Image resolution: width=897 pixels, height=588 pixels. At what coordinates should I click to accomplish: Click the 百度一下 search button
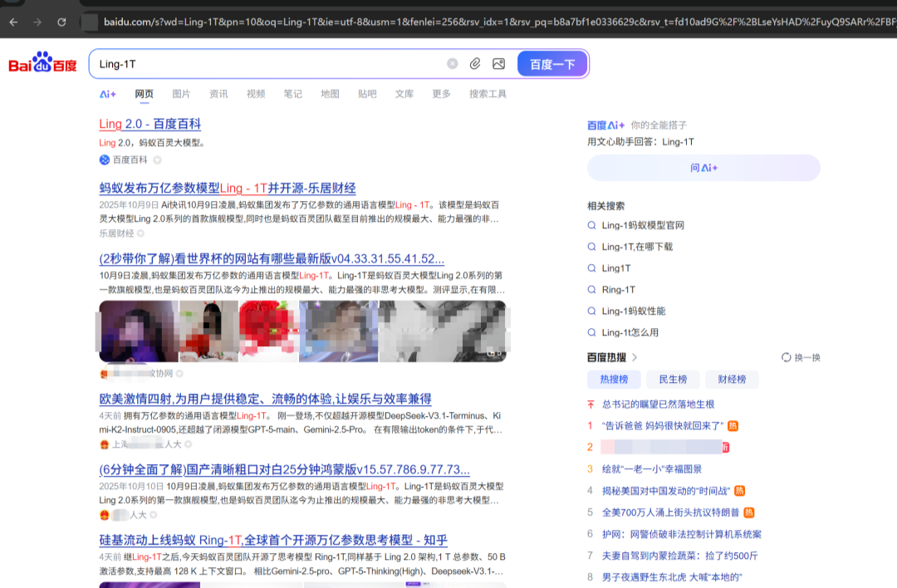(552, 64)
